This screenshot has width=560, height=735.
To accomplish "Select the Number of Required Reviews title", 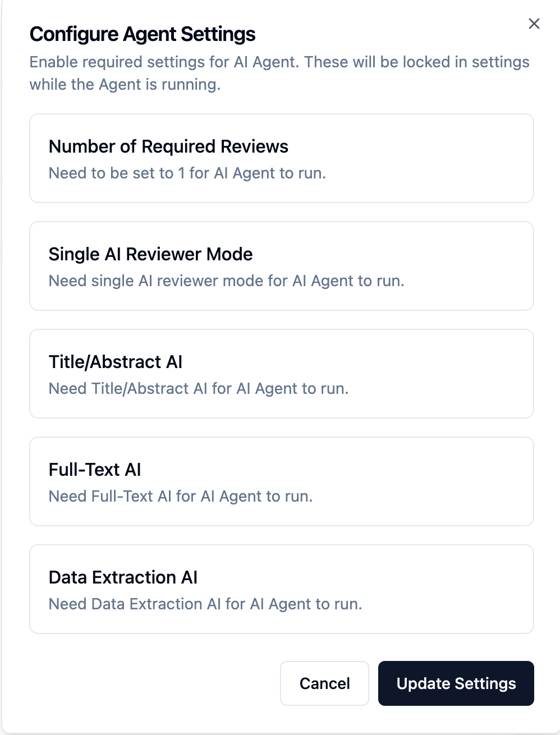I will coord(168,146).
